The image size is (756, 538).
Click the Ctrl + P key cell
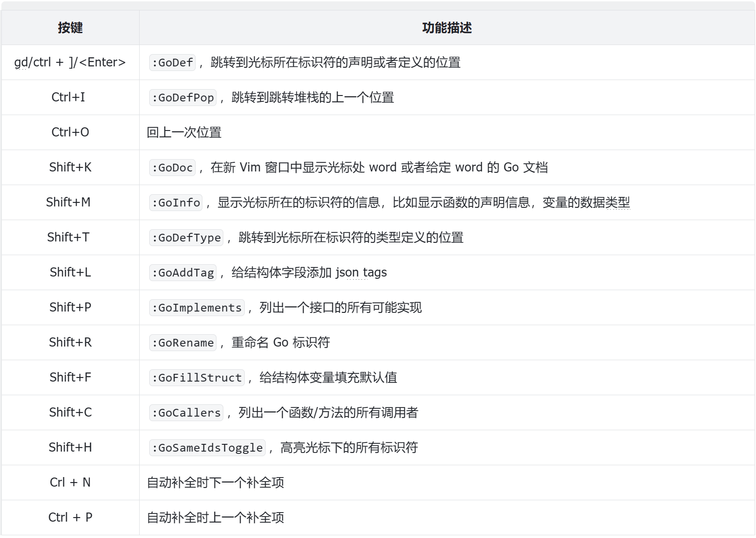tap(71, 518)
